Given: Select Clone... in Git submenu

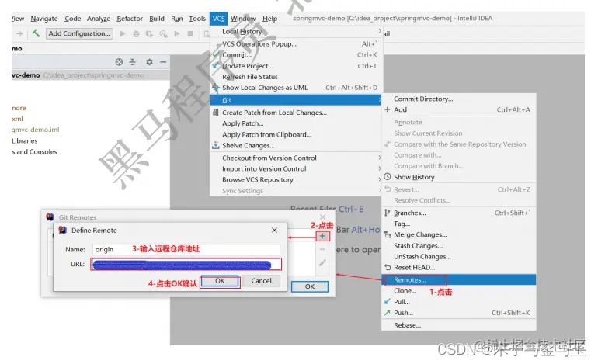Looking at the screenshot, I should [459, 291].
